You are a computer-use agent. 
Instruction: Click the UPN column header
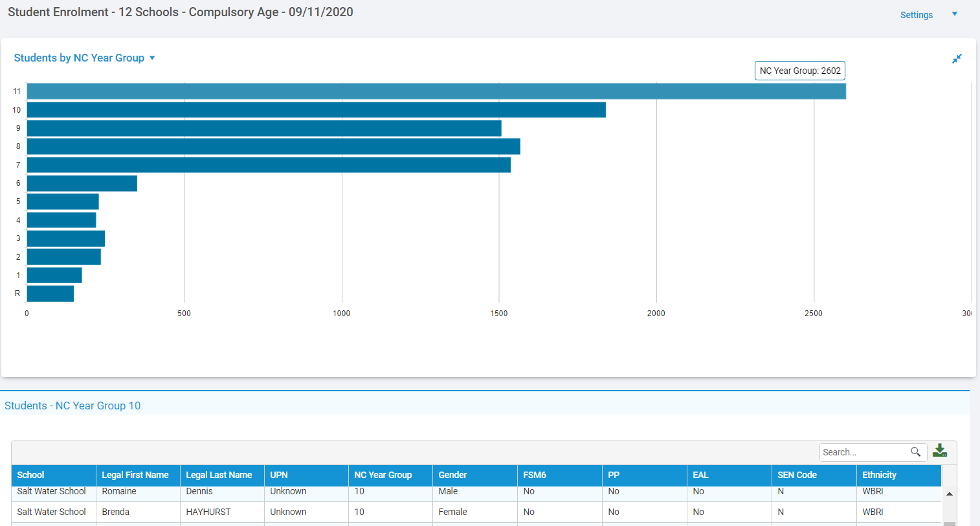click(x=279, y=475)
